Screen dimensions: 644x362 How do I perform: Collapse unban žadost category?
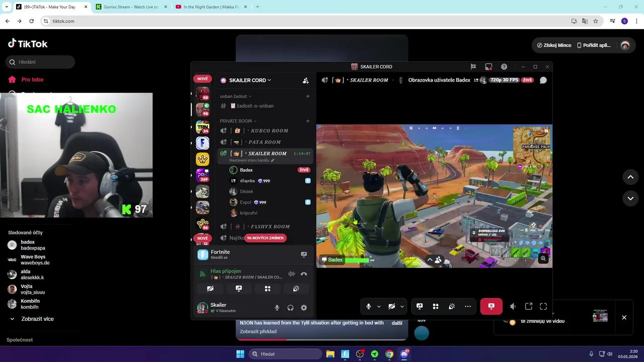[x=235, y=96]
